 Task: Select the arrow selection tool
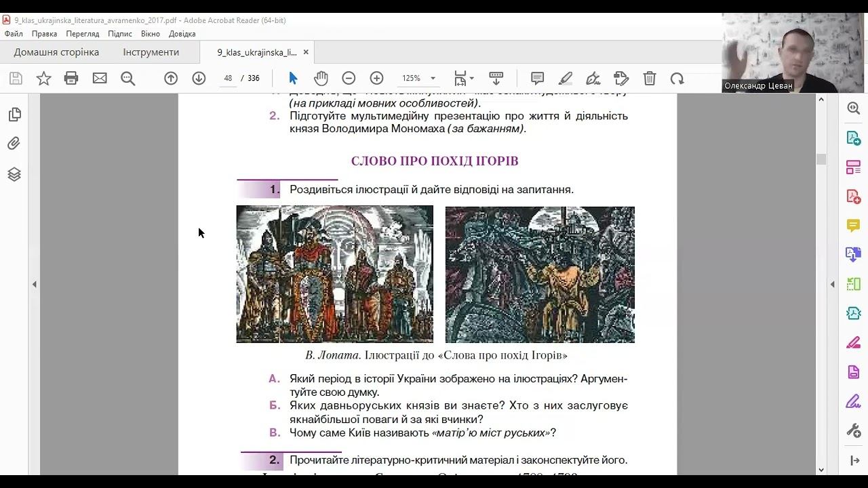tap(293, 78)
